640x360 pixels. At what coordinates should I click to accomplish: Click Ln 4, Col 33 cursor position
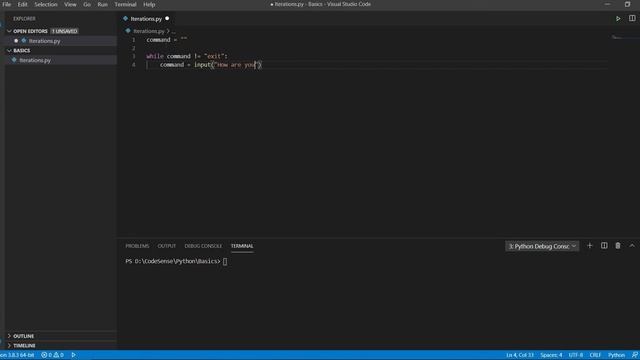tap(520, 355)
